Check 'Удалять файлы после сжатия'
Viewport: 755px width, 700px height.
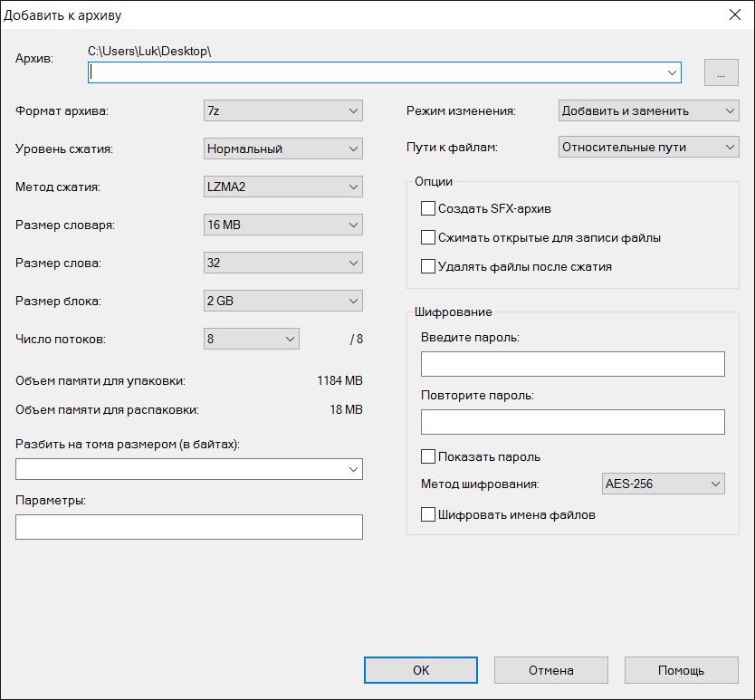[428, 266]
